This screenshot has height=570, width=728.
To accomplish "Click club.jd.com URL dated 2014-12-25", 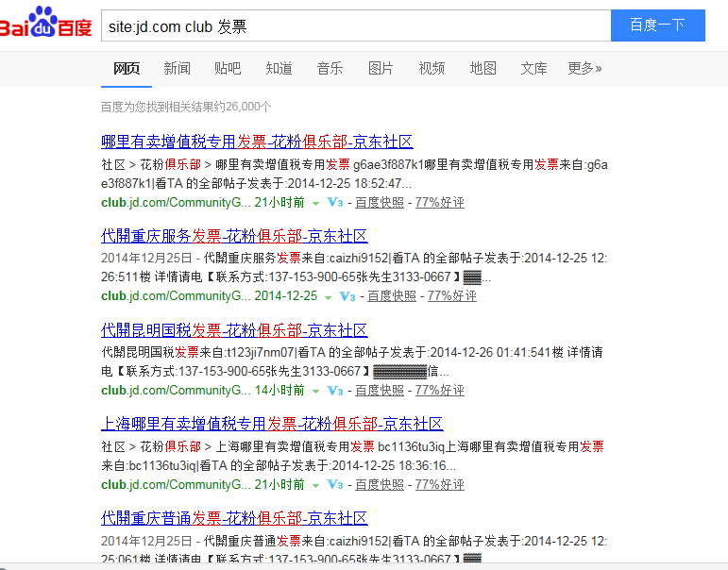I will (x=176, y=296).
